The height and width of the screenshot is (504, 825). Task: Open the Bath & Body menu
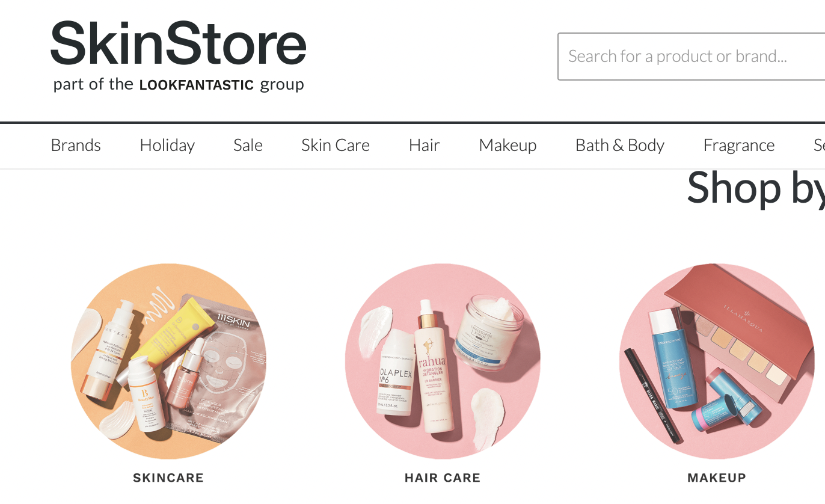click(x=620, y=145)
